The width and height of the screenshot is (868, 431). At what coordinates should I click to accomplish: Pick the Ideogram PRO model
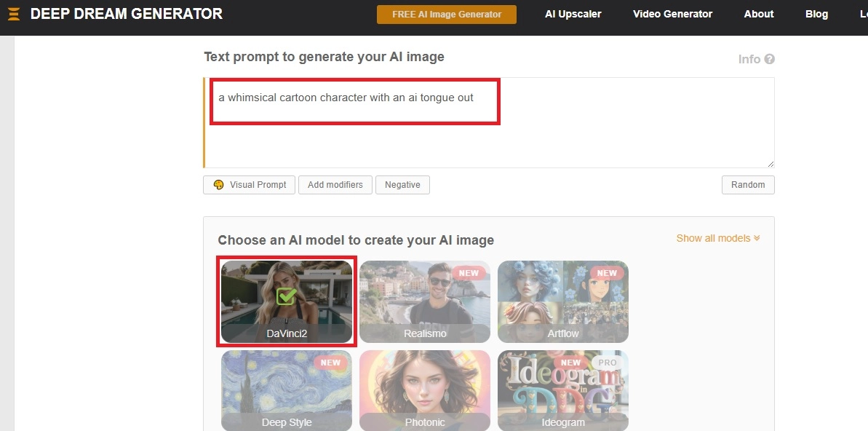pyautogui.click(x=562, y=390)
